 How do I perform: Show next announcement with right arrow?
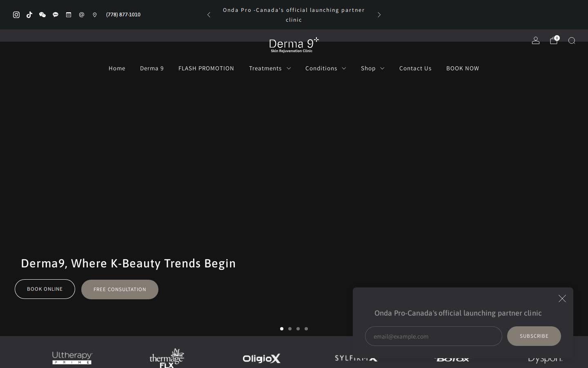tap(379, 15)
